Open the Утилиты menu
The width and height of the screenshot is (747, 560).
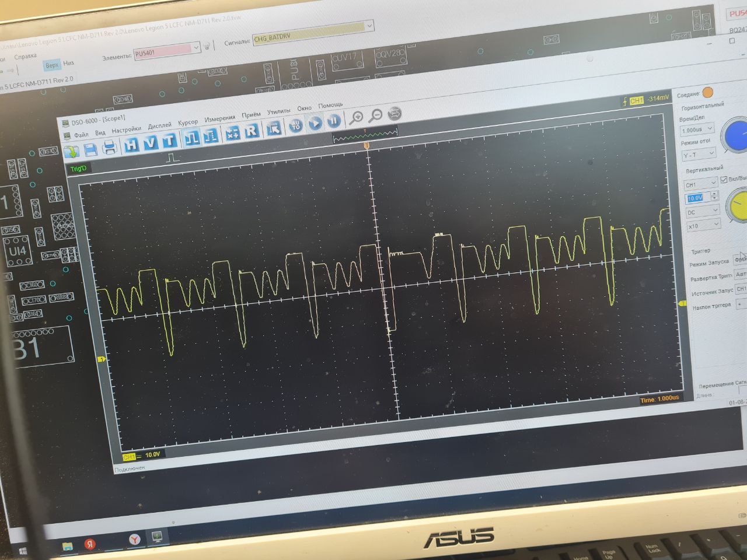278,112
